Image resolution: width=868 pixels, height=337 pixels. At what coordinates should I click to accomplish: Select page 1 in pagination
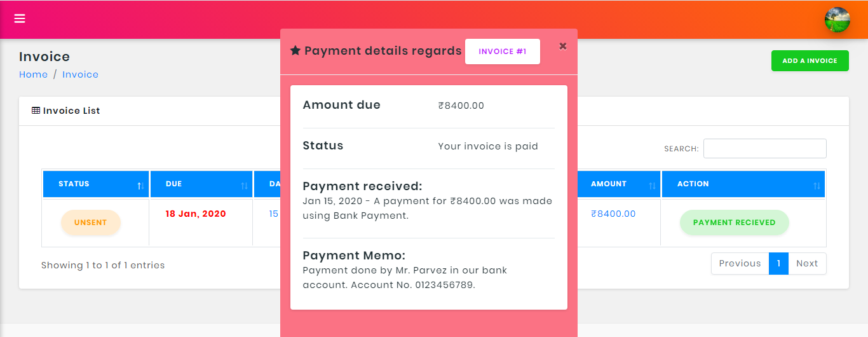[778, 263]
